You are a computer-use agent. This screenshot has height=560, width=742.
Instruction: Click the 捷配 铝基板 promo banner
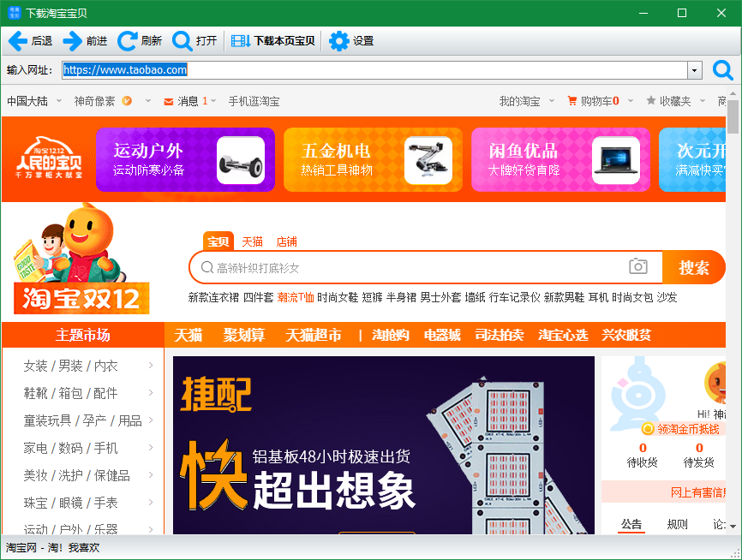coord(384,445)
